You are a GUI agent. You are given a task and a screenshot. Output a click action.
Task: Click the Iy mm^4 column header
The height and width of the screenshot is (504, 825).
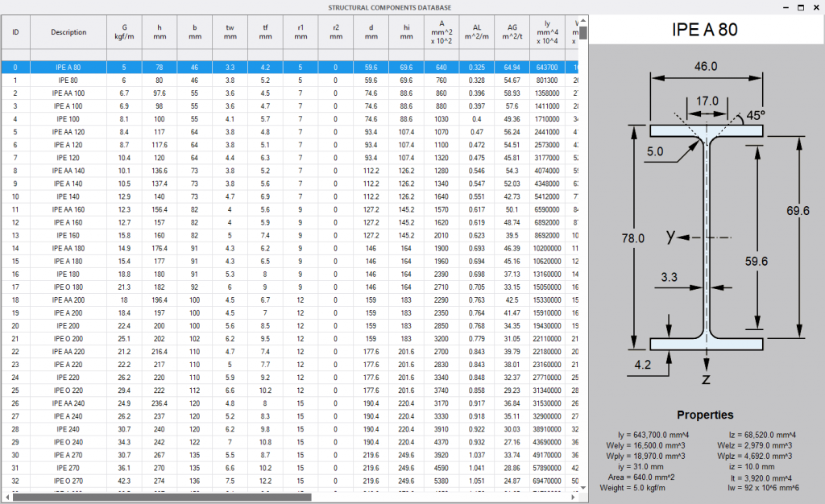tap(547, 32)
